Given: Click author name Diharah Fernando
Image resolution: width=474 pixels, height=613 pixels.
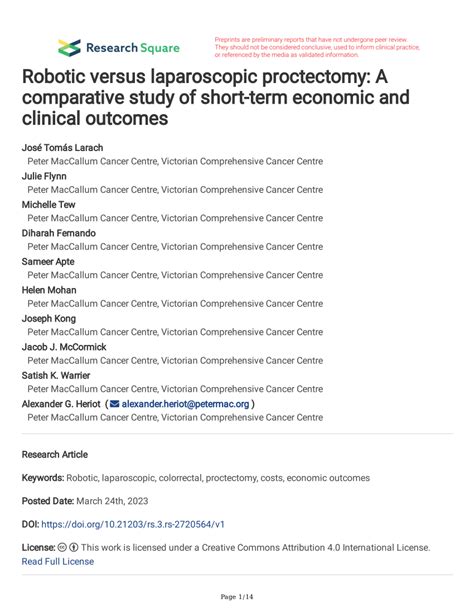Looking at the screenshot, I should (59, 233).
